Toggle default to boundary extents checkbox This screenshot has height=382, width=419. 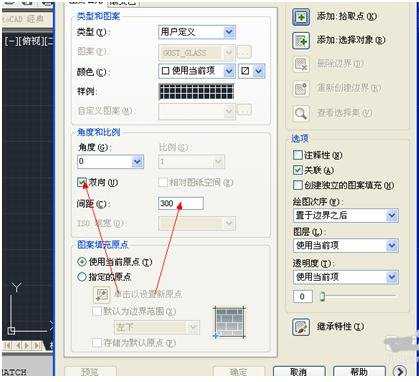pyautogui.click(x=97, y=312)
